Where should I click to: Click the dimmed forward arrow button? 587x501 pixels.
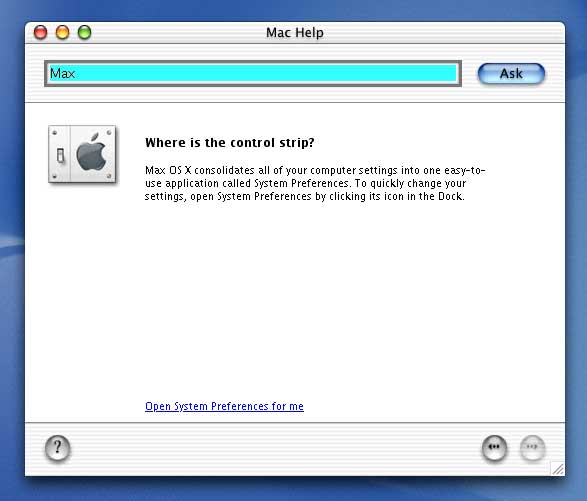click(532, 447)
